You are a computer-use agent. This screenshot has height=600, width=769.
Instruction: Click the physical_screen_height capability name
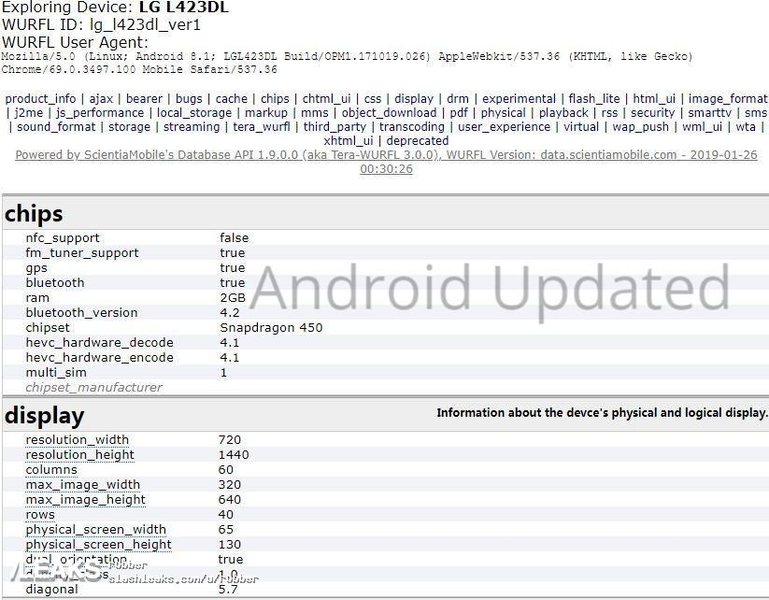point(99,545)
